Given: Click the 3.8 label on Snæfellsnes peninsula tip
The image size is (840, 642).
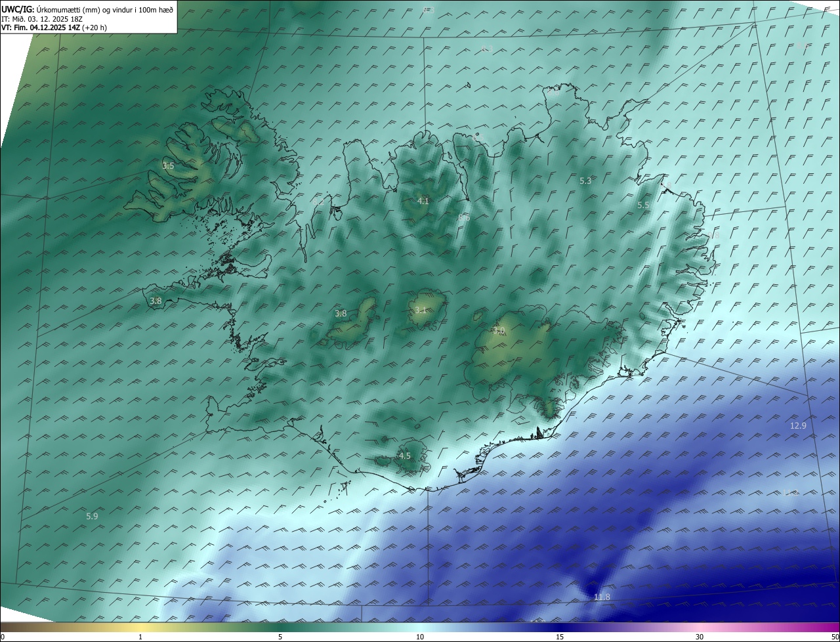Looking at the screenshot, I should [156, 301].
